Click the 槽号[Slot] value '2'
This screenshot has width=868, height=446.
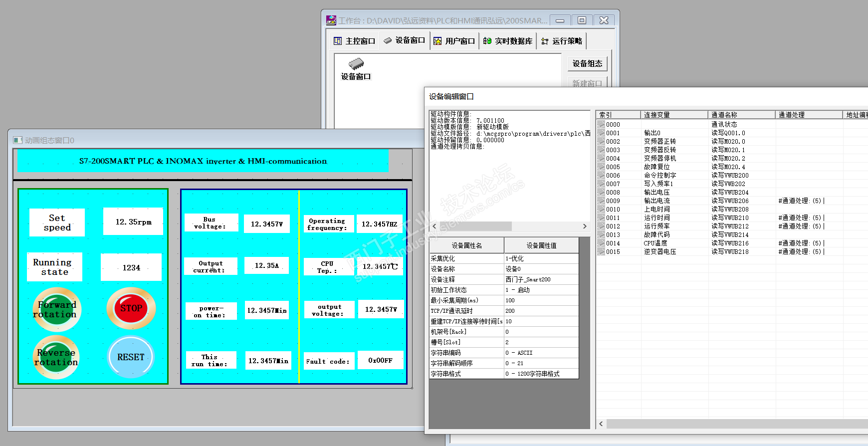[541, 342]
